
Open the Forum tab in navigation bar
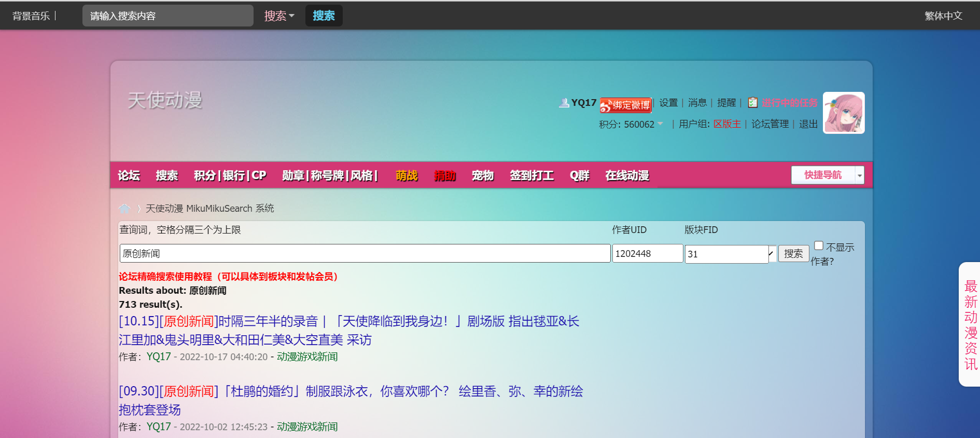tap(129, 175)
